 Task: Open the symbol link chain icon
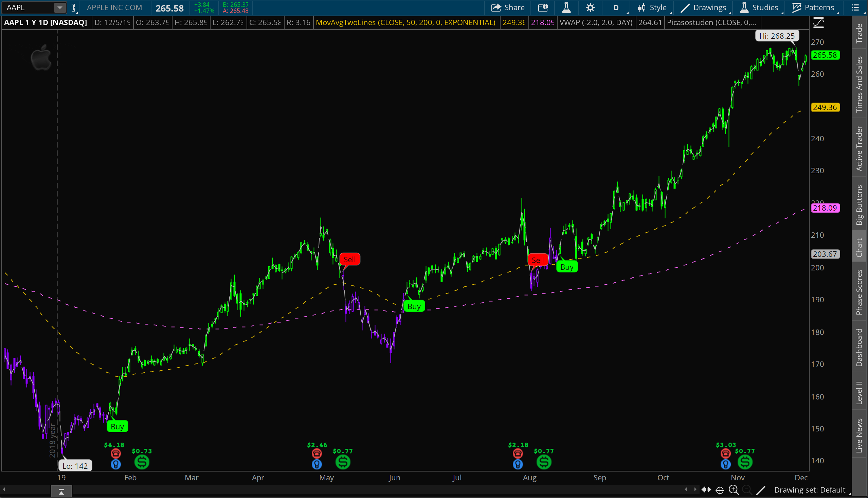click(73, 7)
